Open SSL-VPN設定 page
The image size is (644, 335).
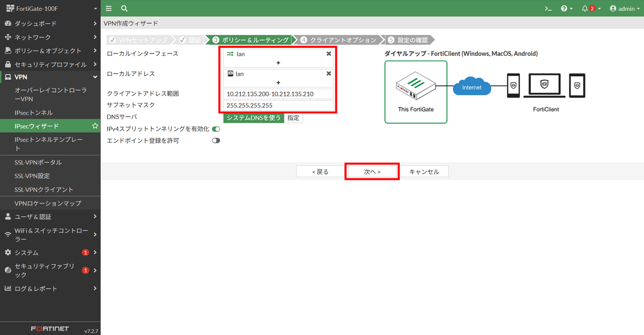50,176
